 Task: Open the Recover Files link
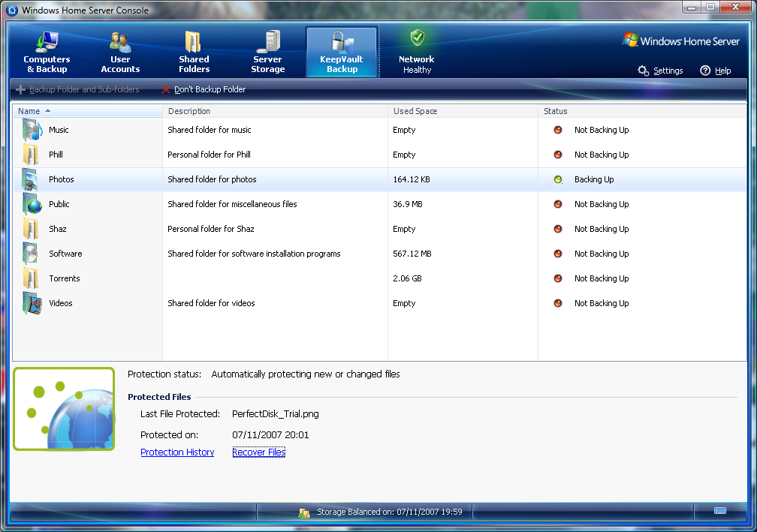(x=259, y=452)
